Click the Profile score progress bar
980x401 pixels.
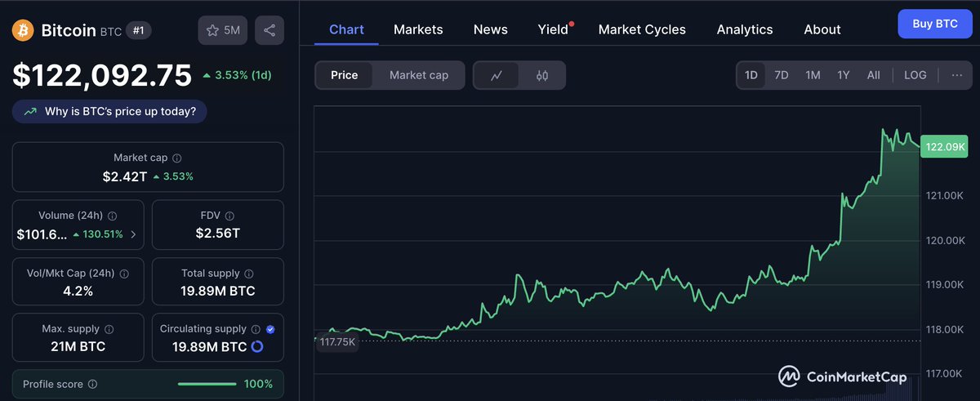coord(207,384)
